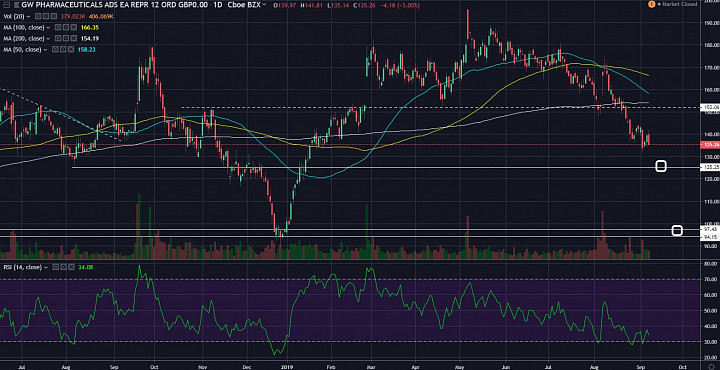This screenshot has width=720, height=370.
Task: Click the Dec label on time axis
Action: (x=246, y=367)
